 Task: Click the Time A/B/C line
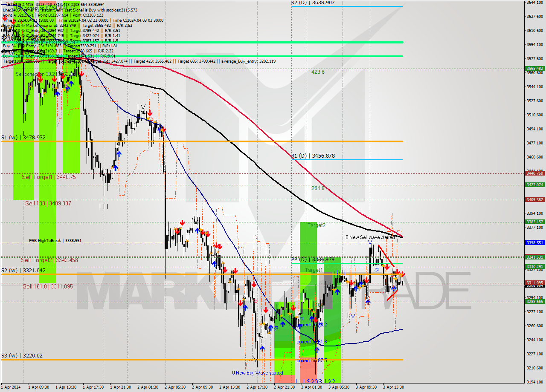click(83, 20)
